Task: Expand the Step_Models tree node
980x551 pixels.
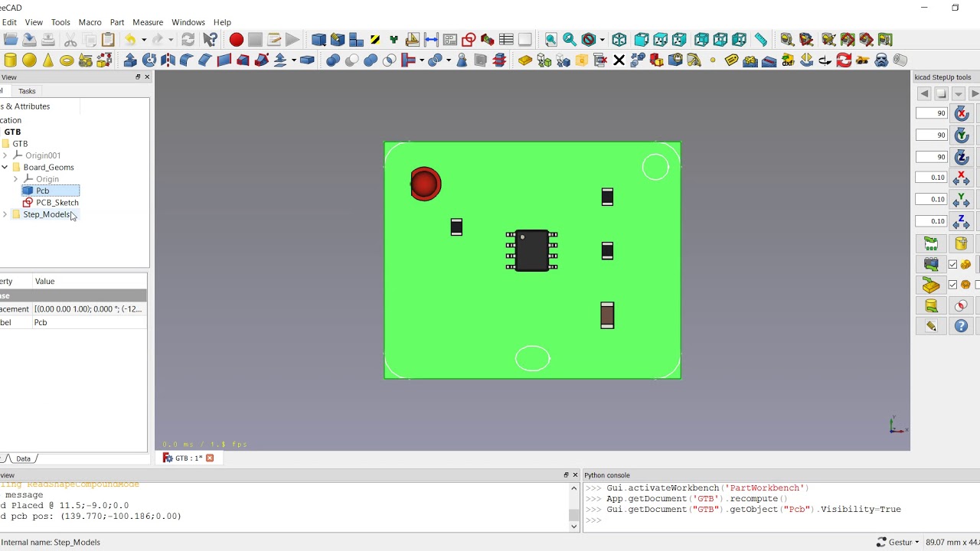Action: 5,214
